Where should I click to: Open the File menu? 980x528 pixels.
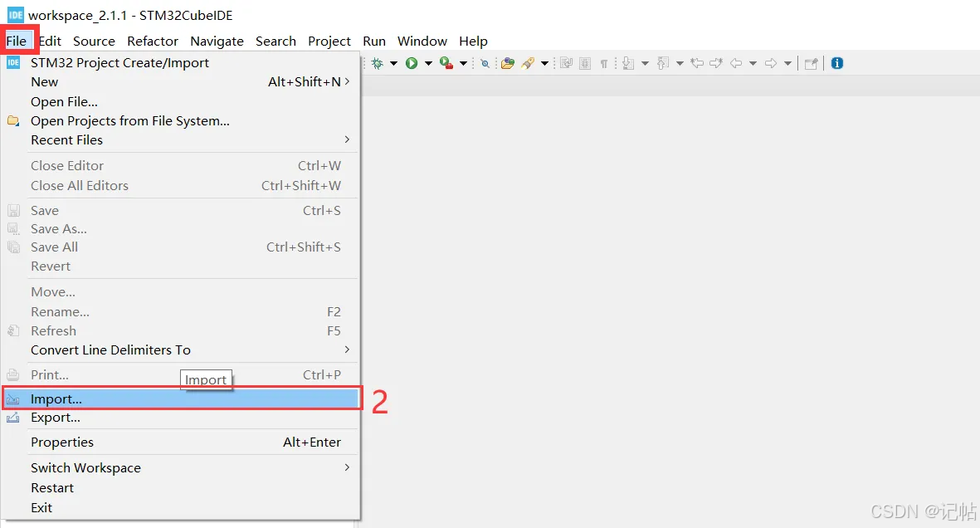(17, 41)
